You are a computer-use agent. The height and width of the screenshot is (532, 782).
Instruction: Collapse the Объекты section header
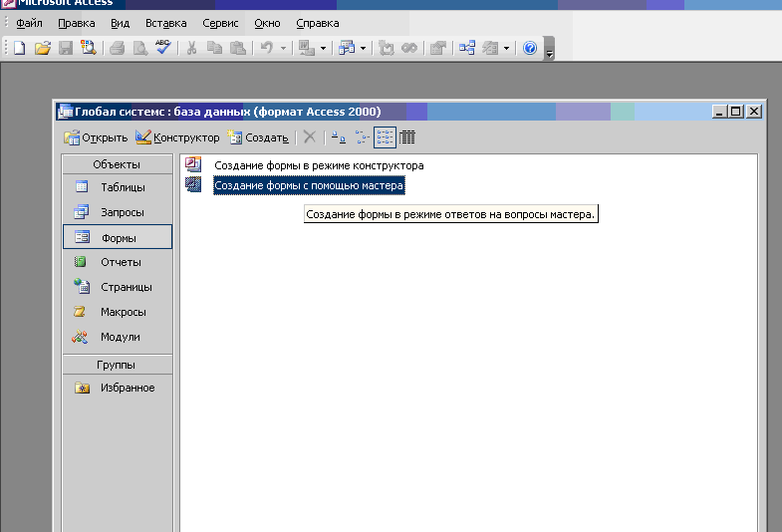(x=118, y=164)
